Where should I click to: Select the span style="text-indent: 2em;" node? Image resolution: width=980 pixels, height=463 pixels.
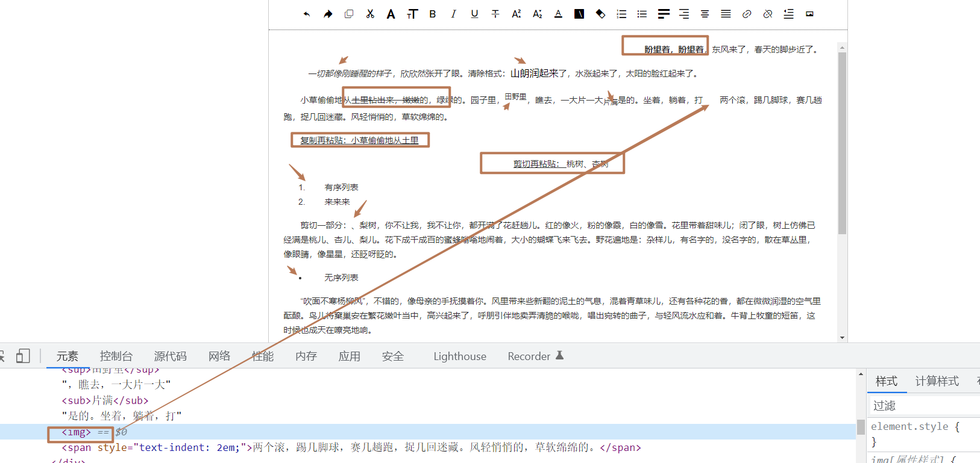click(351, 447)
